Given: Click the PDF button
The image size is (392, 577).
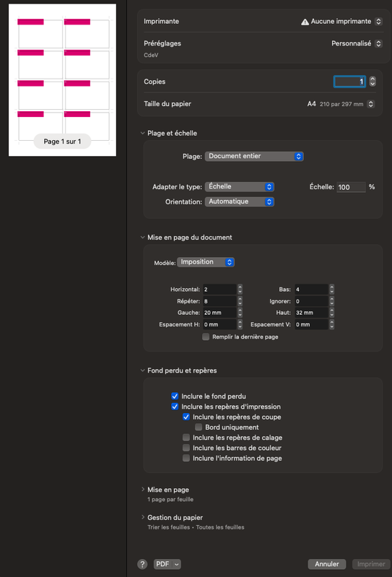Looking at the screenshot, I should point(162,564).
